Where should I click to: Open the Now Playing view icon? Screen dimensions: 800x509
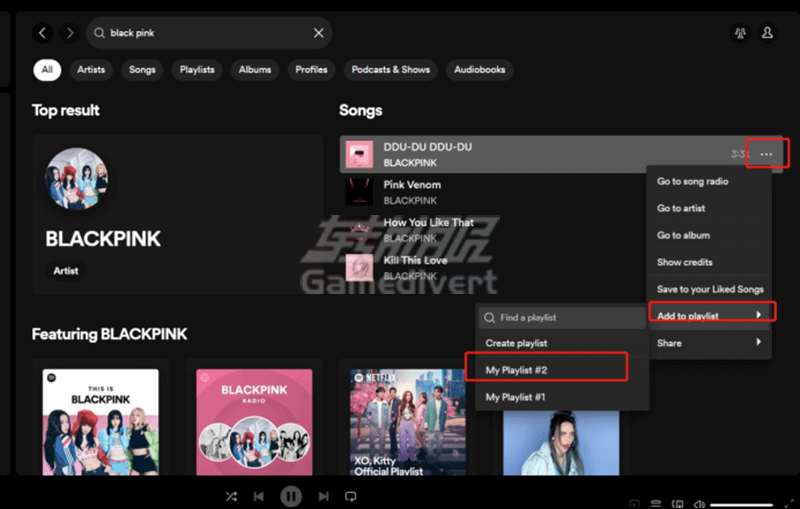pos(634,504)
